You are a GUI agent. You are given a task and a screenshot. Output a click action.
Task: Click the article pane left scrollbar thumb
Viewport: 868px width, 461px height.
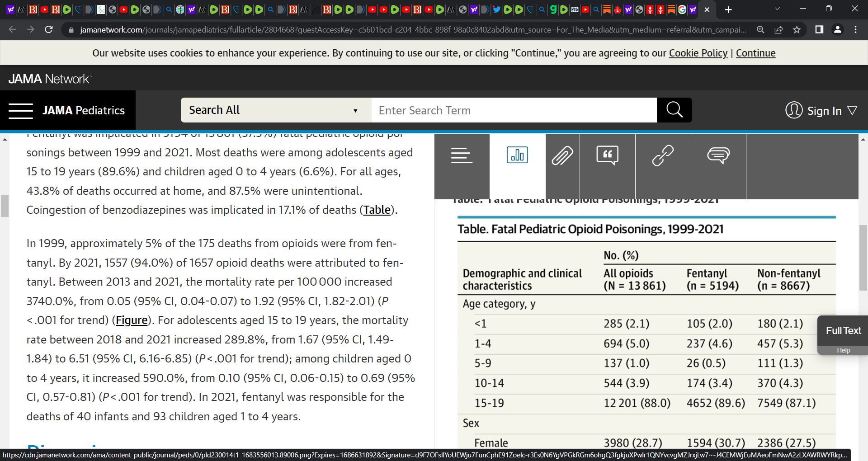(x=5, y=206)
